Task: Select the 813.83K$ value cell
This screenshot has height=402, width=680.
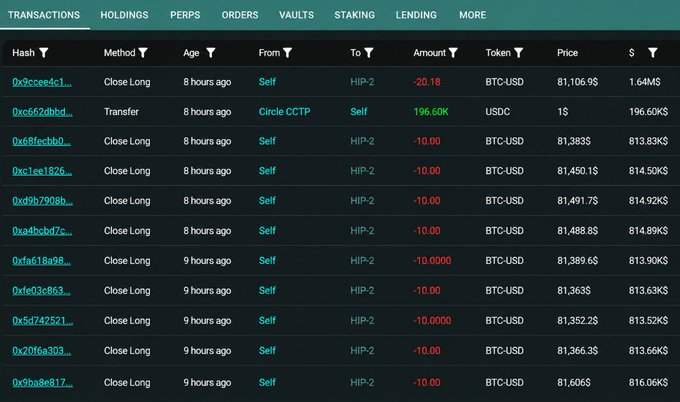Action: tap(648, 141)
